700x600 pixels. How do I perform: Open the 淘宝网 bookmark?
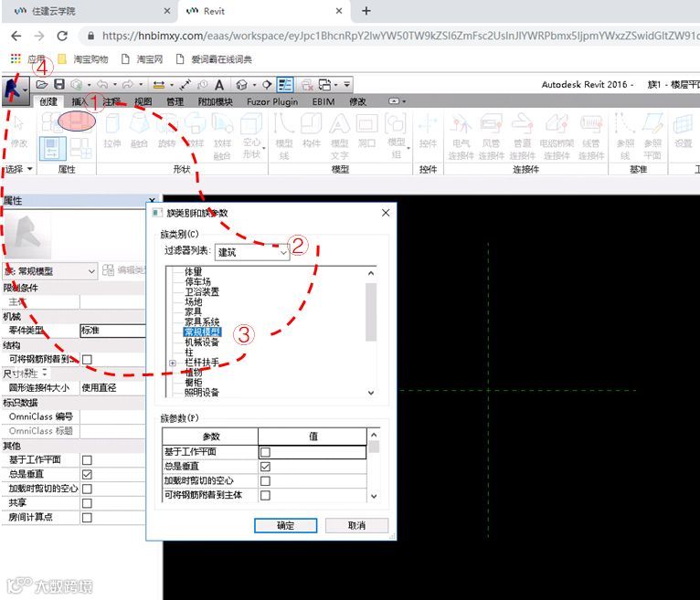point(143,58)
